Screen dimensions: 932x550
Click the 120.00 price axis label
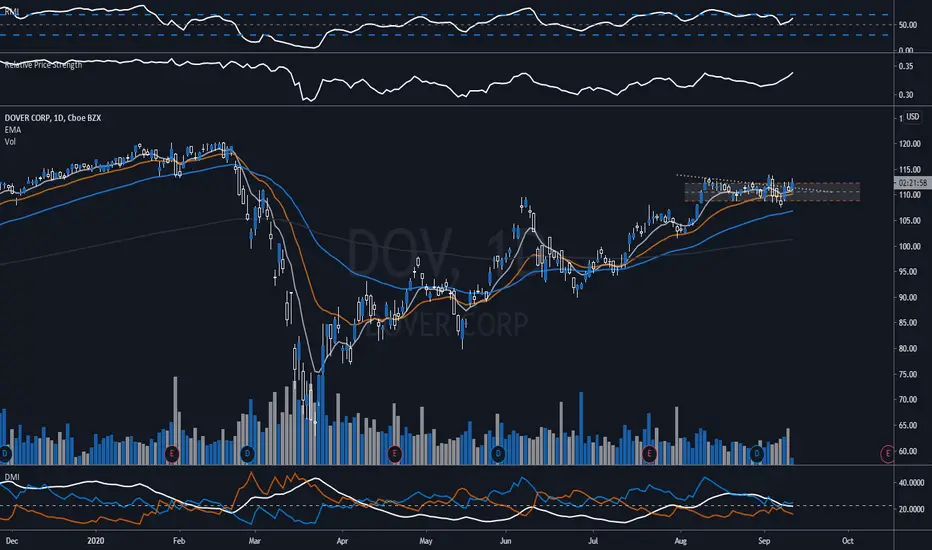point(909,144)
